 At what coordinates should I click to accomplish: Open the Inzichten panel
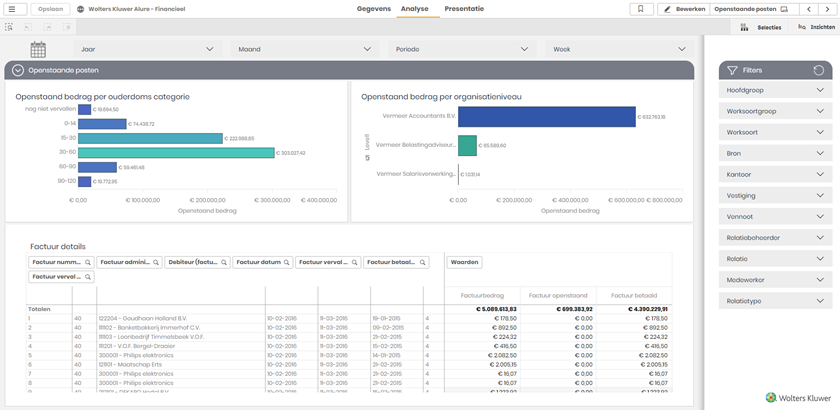815,27
